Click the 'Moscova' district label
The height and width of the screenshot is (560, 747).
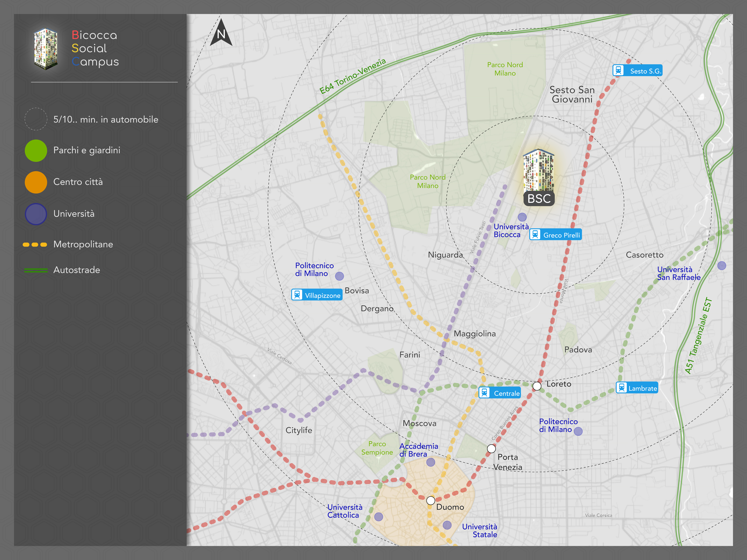click(x=419, y=423)
